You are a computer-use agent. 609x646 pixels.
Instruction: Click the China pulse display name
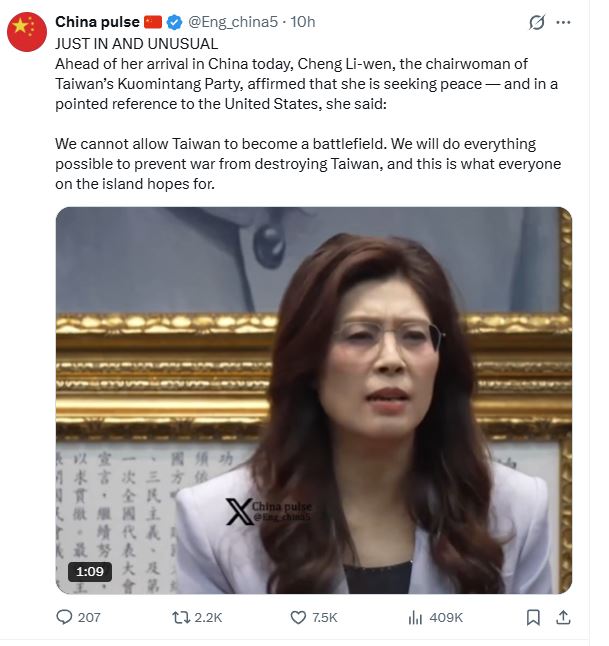point(97,22)
